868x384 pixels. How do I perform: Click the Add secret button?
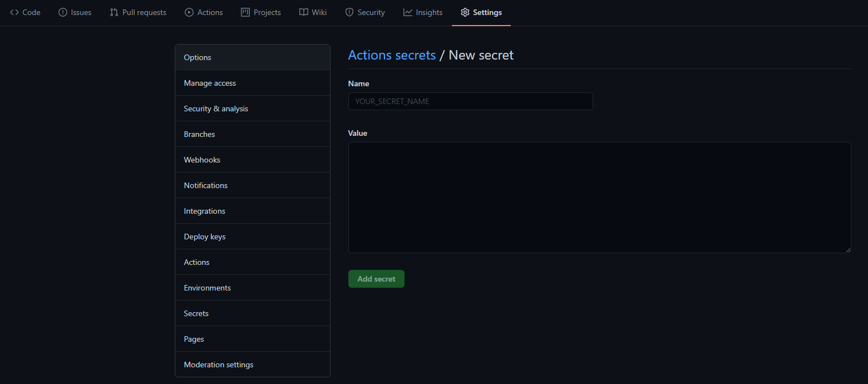pos(376,279)
